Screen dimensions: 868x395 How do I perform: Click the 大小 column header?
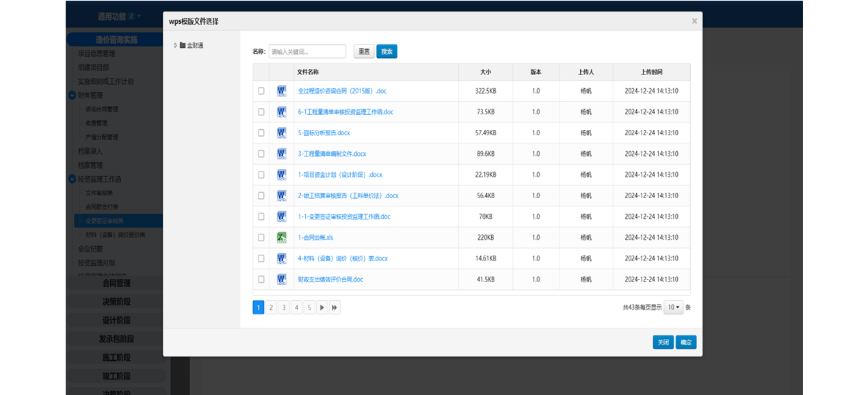pyautogui.click(x=486, y=72)
